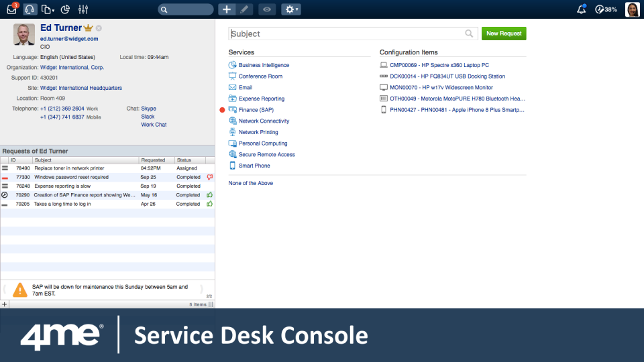Click the plus New button in toolbar
Viewport: 644px width, 362px height.
pyautogui.click(x=227, y=9)
